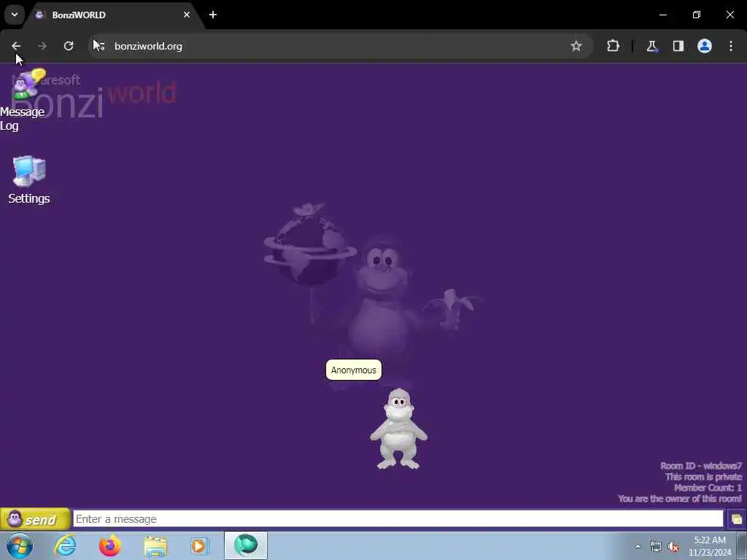Image resolution: width=747 pixels, height=560 pixels.
Task: Launch Internet Explorer from taskbar
Action: [65, 545]
